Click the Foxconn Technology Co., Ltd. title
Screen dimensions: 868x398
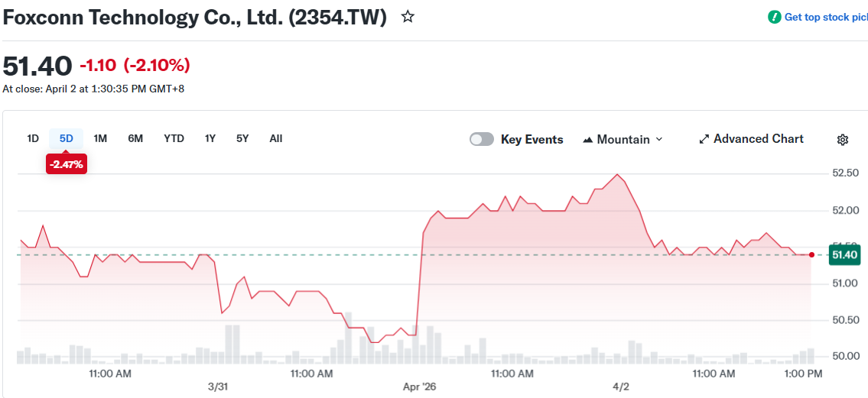tap(195, 18)
